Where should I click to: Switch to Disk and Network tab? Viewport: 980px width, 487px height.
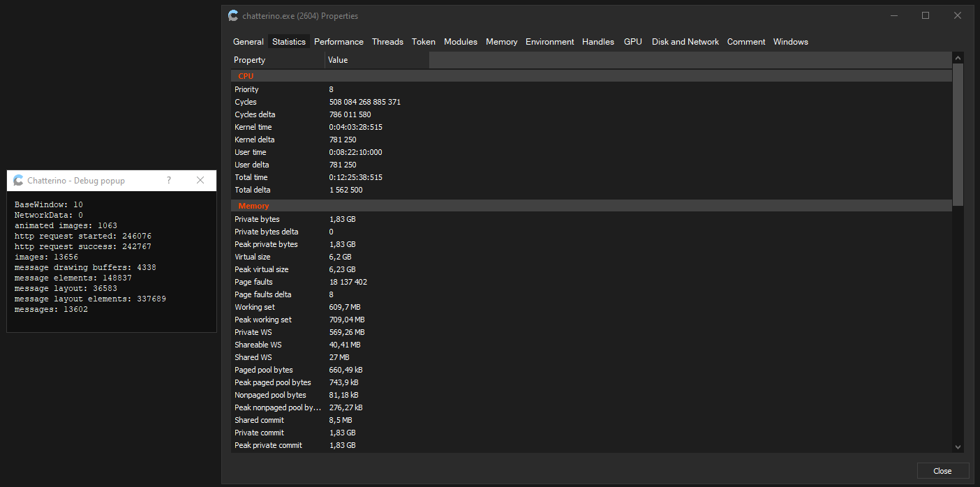pyautogui.click(x=685, y=42)
